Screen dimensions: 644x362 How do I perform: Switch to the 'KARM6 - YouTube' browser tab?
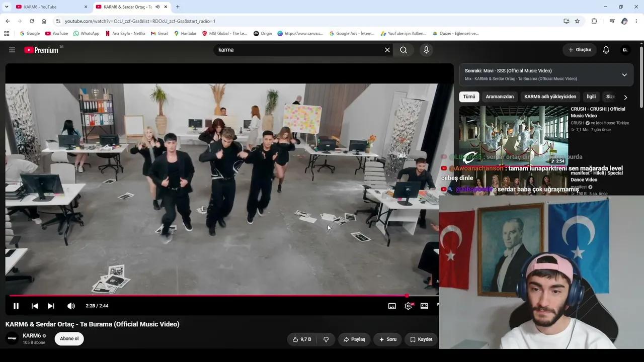[50, 7]
